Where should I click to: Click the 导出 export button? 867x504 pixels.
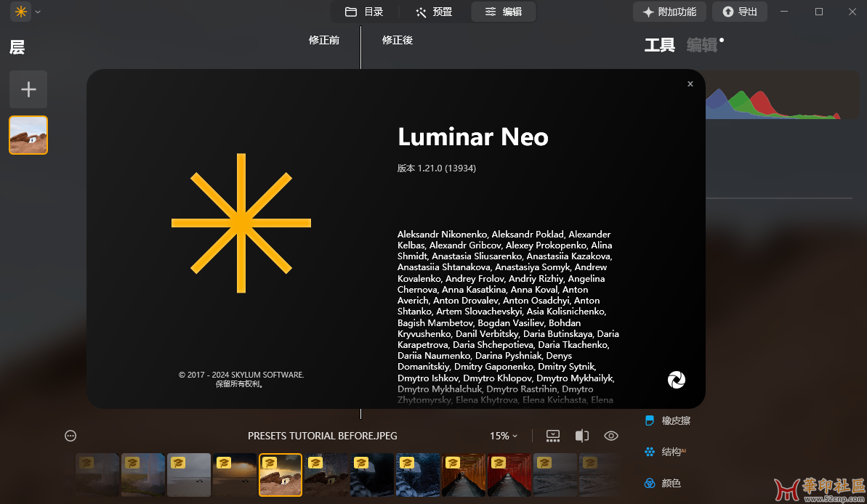coord(740,12)
